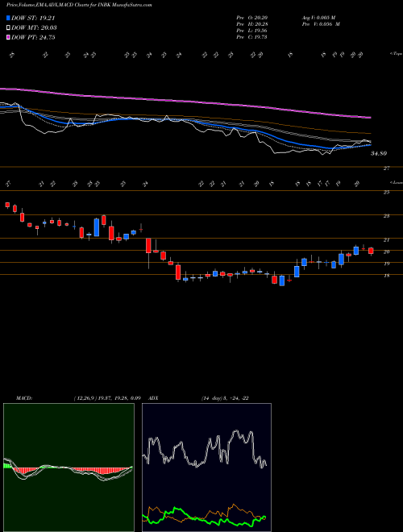Click the Avg V: 0.003 M value
Image resolution: width=403 pixels, height=532 pixels.
pos(318,18)
